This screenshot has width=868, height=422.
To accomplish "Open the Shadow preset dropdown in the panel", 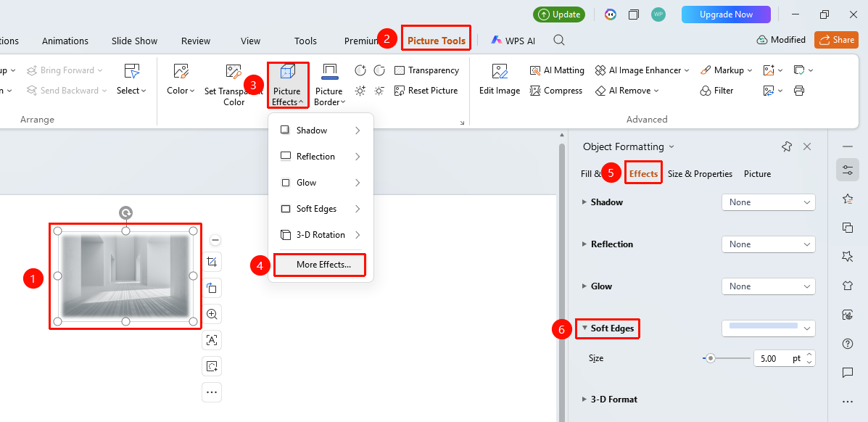I will [x=769, y=202].
